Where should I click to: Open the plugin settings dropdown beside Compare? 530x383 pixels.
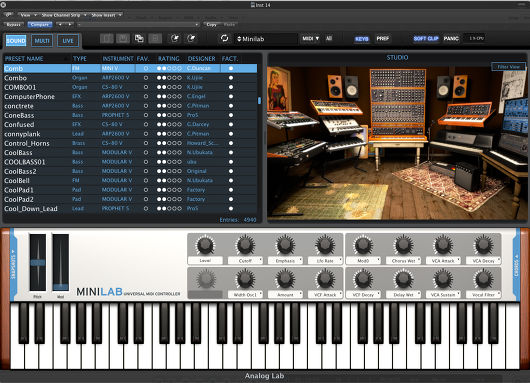tap(138, 24)
